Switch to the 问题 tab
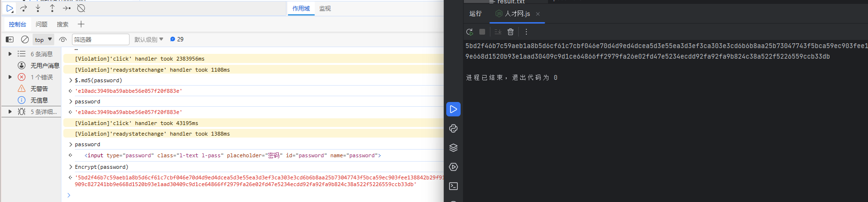 (x=41, y=24)
